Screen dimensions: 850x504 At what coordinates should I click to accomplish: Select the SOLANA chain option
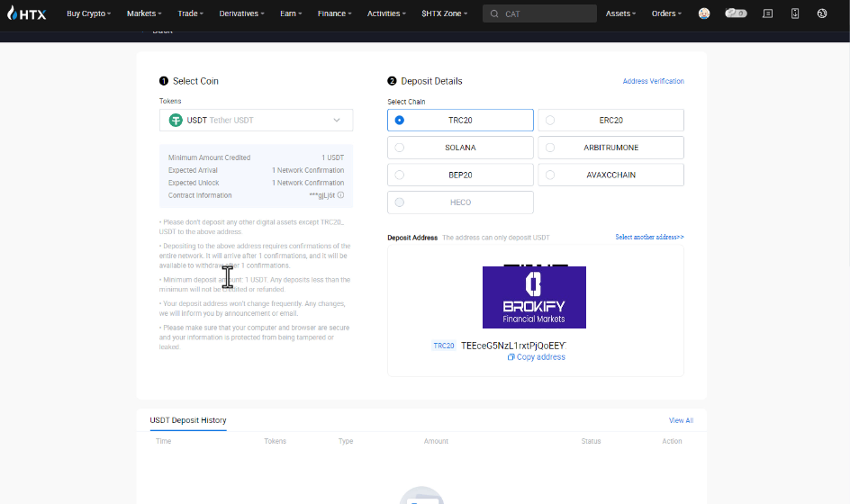coord(460,148)
